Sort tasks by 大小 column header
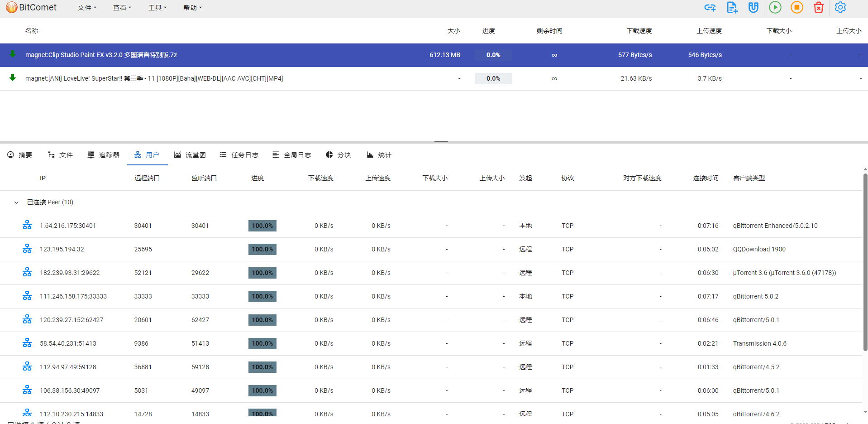Image resolution: width=868 pixels, height=424 pixels. pyautogui.click(x=453, y=31)
